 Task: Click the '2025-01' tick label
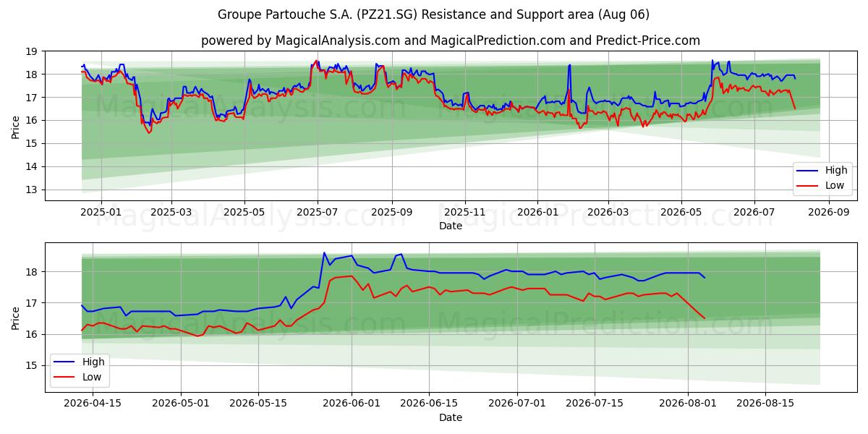point(101,213)
